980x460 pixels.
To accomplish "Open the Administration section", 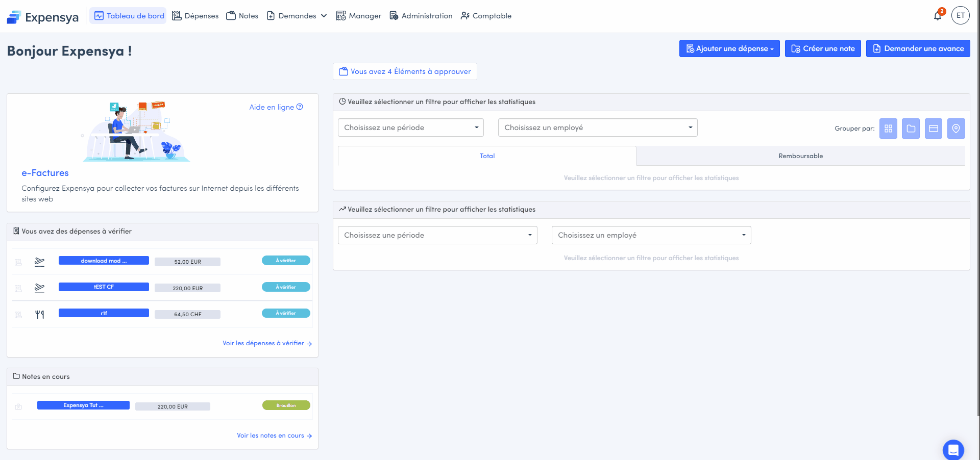I will pyautogui.click(x=421, y=16).
